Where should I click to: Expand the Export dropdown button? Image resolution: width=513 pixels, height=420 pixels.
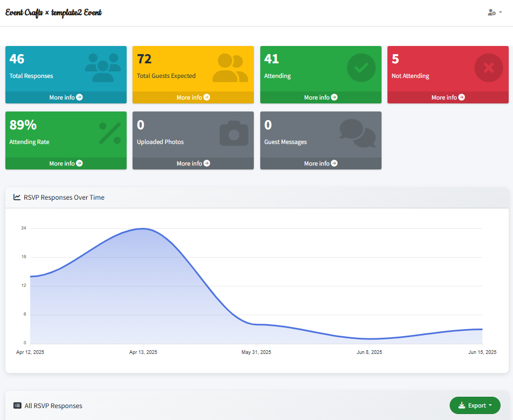pos(475,405)
